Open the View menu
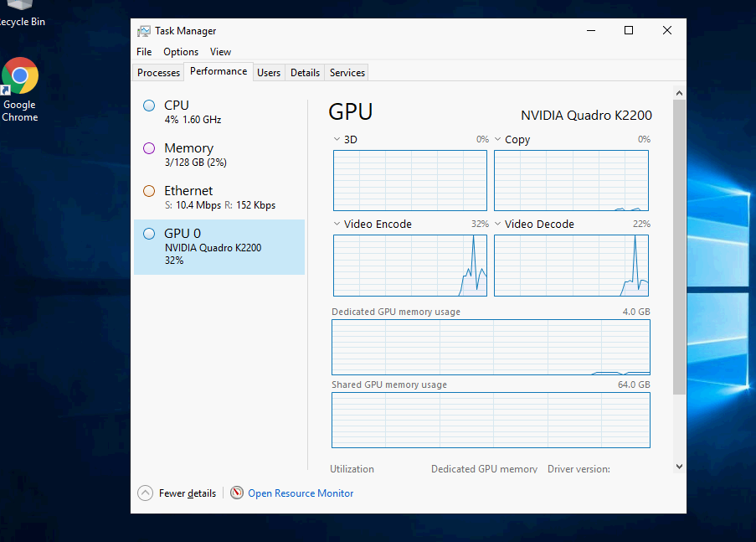The width and height of the screenshot is (756, 542). click(x=220, y=52)
